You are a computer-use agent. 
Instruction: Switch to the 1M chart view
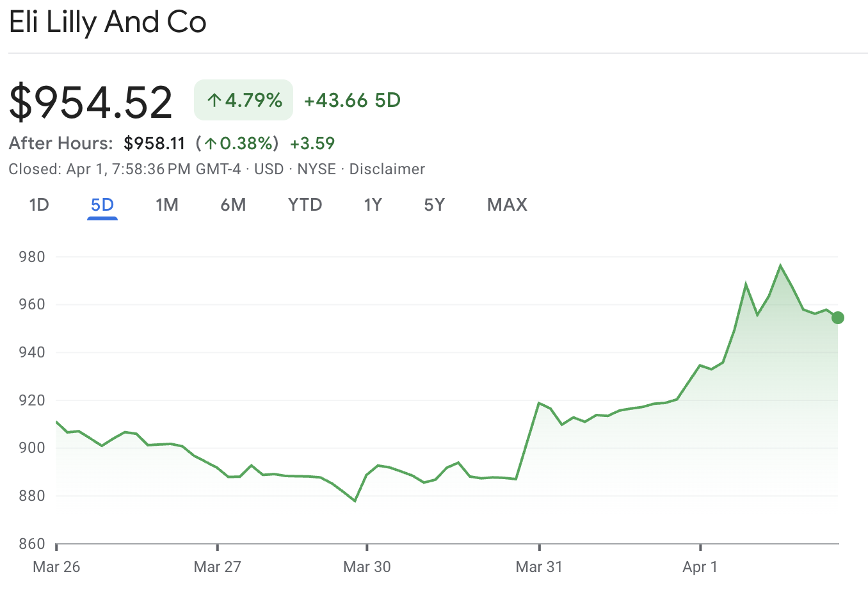click(x=167, y=204)
